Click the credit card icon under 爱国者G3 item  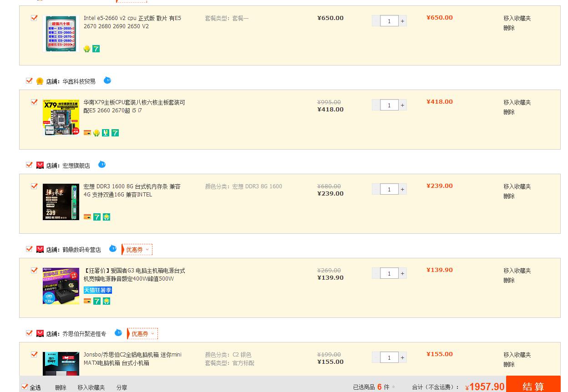[87, 301]
